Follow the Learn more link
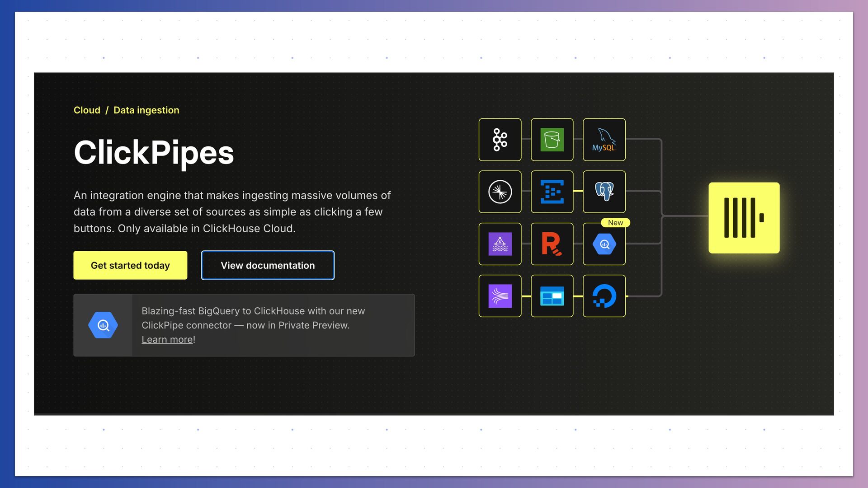The width and height of the screenshot is (868, 488). coord(167,339)
